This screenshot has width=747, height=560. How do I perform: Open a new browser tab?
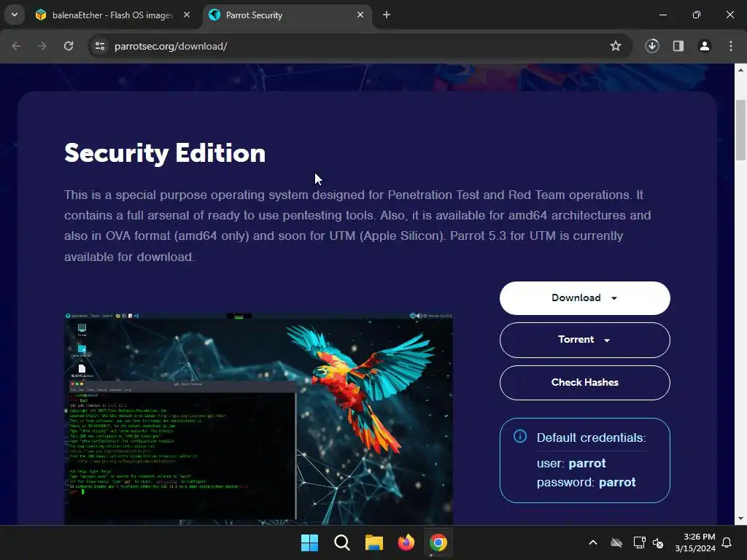point(387,15)
